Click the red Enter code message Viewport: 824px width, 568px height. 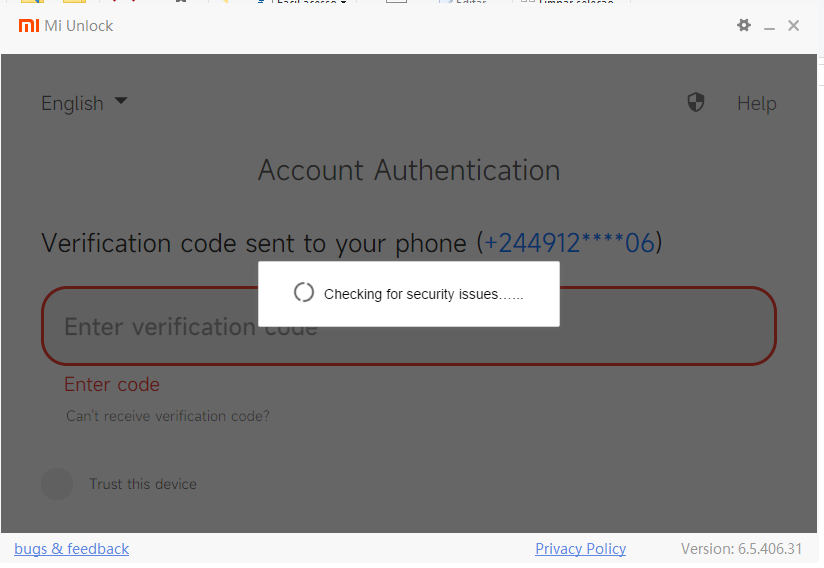112,385
